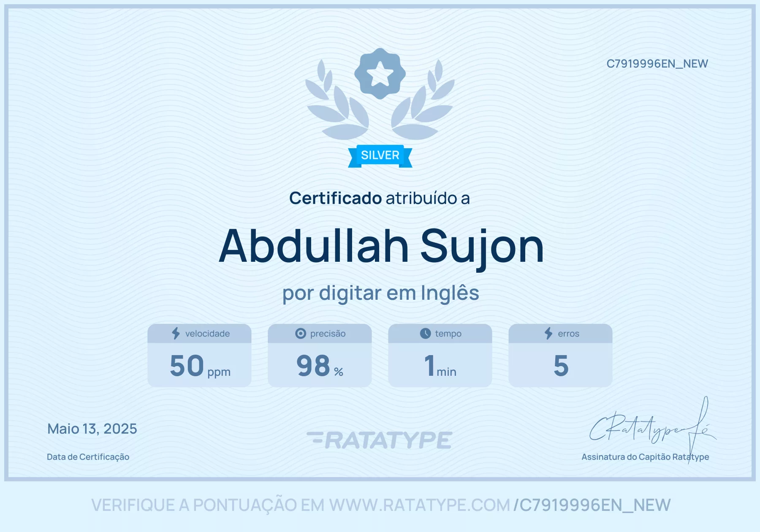The image size is (760, 532).
Task: Click the label 'Data de Certificação'
Action: pos(88,457)
